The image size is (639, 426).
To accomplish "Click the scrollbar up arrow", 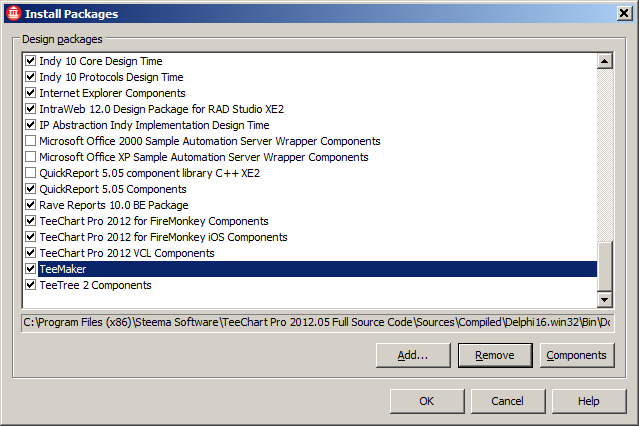I will [604, 61].
